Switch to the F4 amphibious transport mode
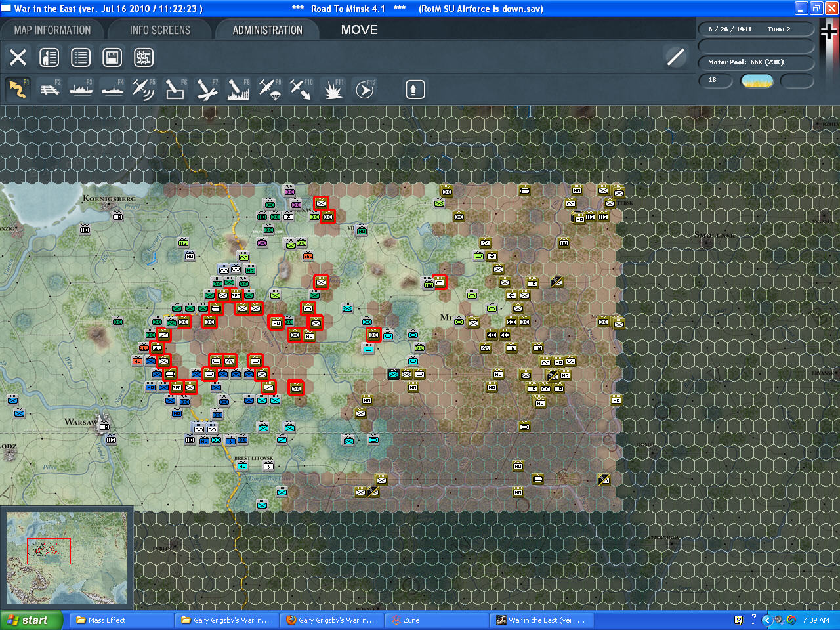Viewport: 840px width, 630px height. click(113, 89)
